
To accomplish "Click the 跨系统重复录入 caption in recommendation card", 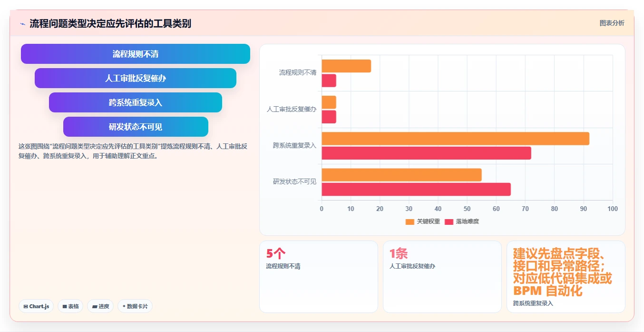I will [x=533, y=303].
